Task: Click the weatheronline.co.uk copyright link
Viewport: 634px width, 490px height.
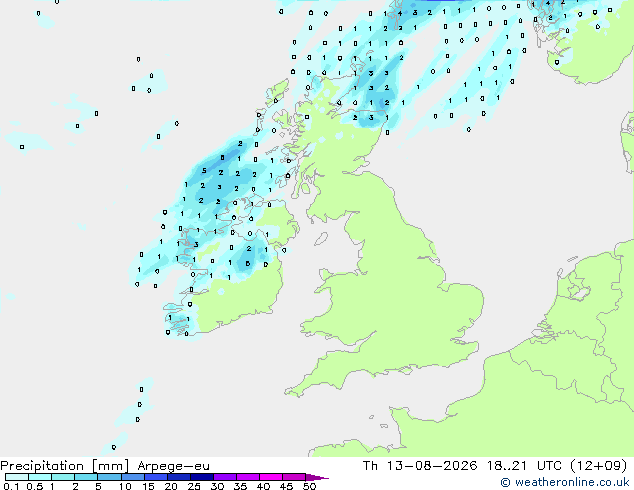Action: [564, 482]
